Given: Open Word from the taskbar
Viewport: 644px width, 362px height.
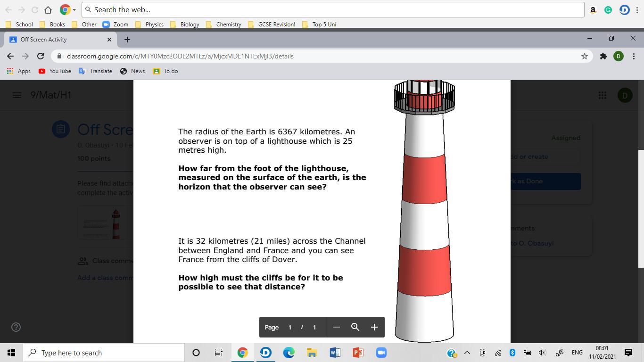Looking at the screenshot, I should point(335,353).
